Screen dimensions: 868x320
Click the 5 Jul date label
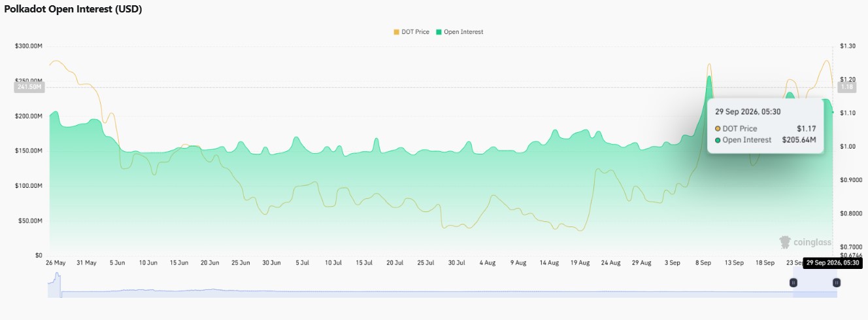303,263
